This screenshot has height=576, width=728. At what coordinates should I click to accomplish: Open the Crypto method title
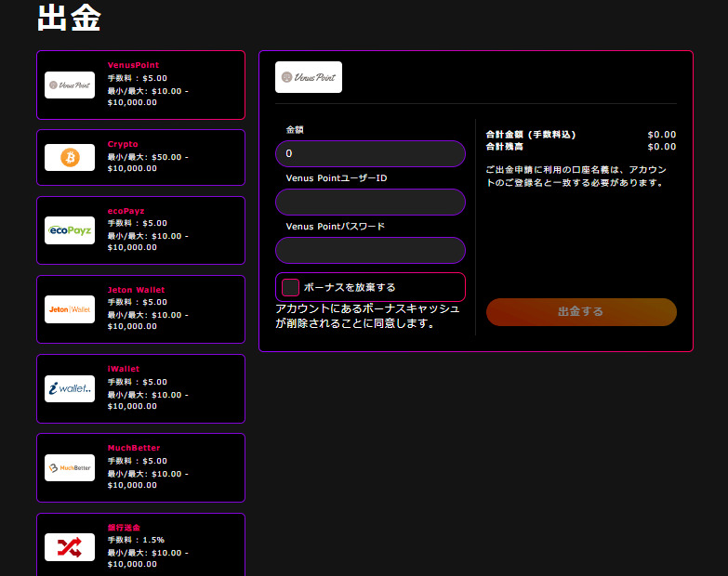point(123,144)
